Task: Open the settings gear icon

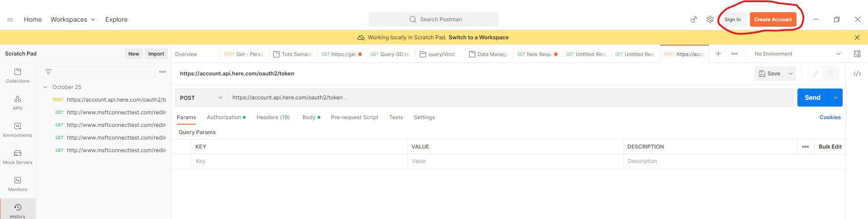Action: click(710, 19)
